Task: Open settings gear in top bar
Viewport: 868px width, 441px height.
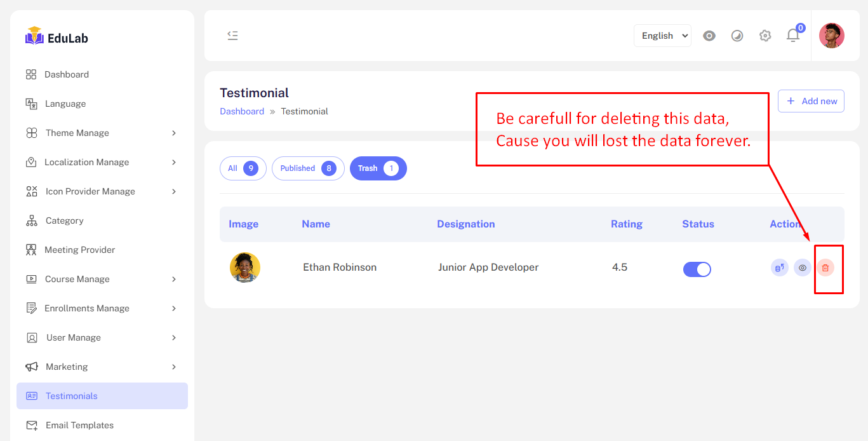Action: point(765,36)
